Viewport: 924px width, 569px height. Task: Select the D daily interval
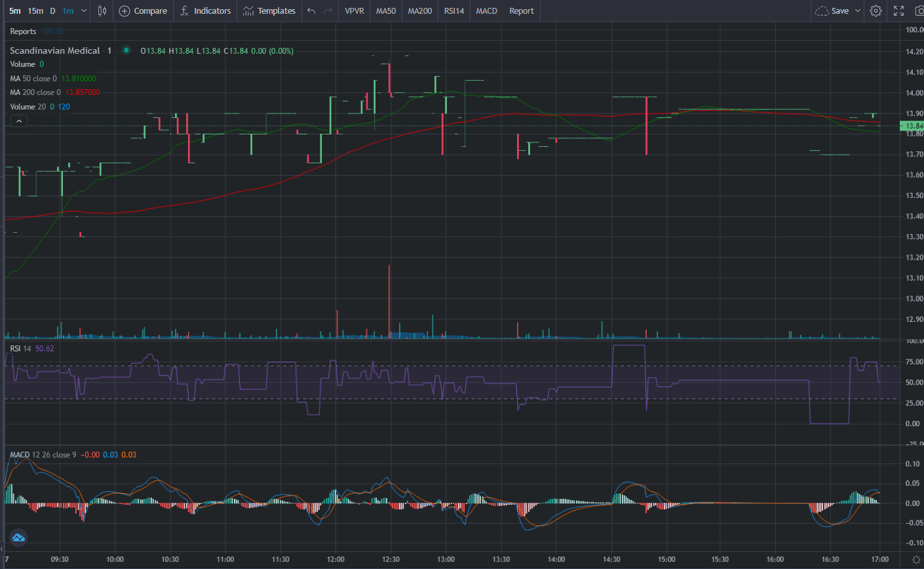52,10
